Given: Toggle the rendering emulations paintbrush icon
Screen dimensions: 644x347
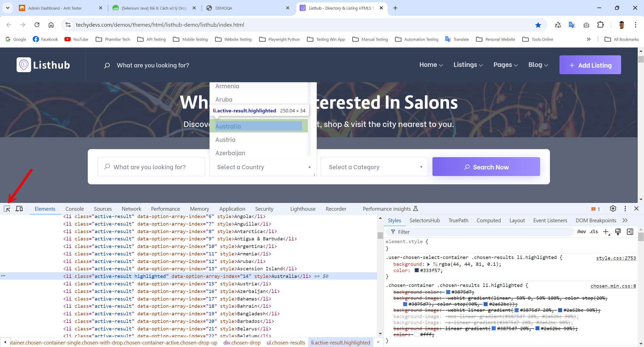Looking at the screenshot, I should (x=618, y=232).
